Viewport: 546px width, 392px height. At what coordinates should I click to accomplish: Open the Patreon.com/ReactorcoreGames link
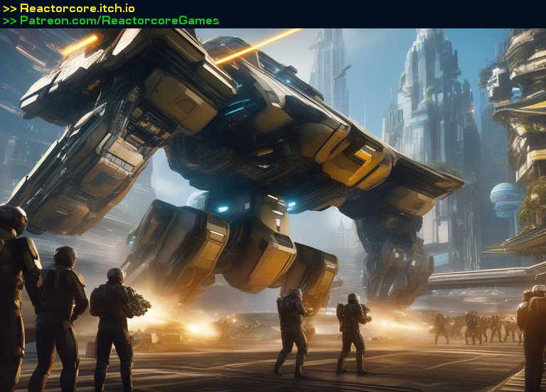tap(119, 21)
